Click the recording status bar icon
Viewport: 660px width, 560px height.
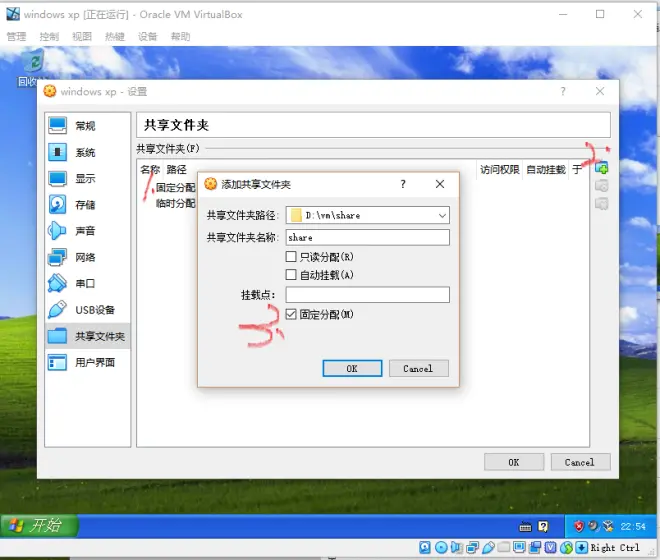[x=535, y=547]
